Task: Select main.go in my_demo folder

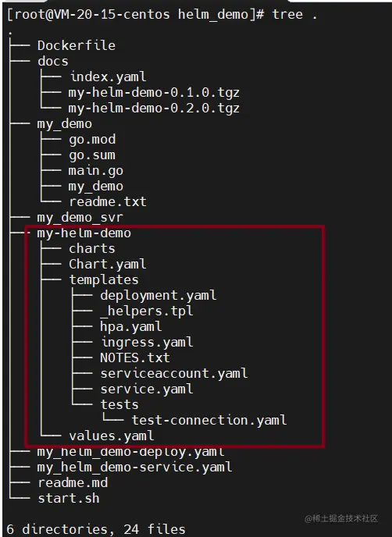Action: click(95, 171)
